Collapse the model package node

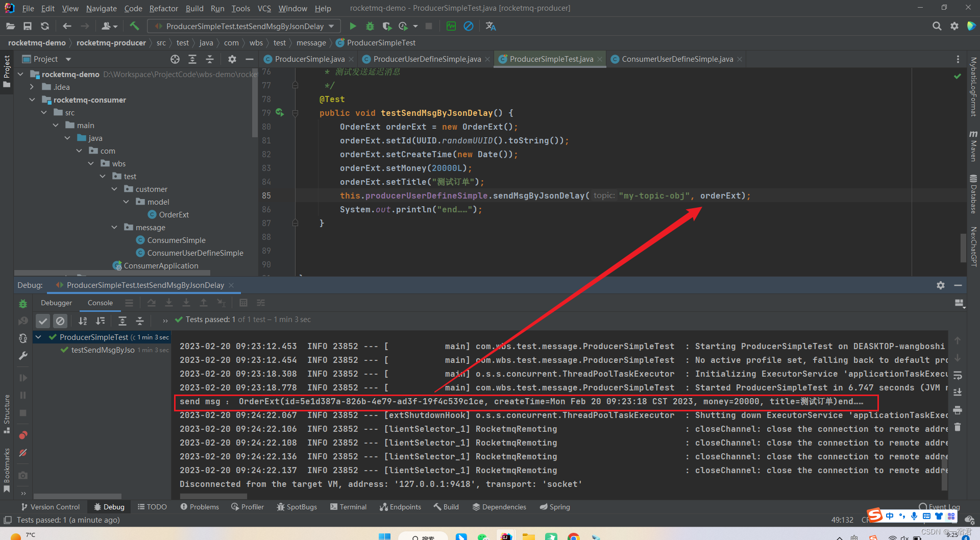point(126,202)
